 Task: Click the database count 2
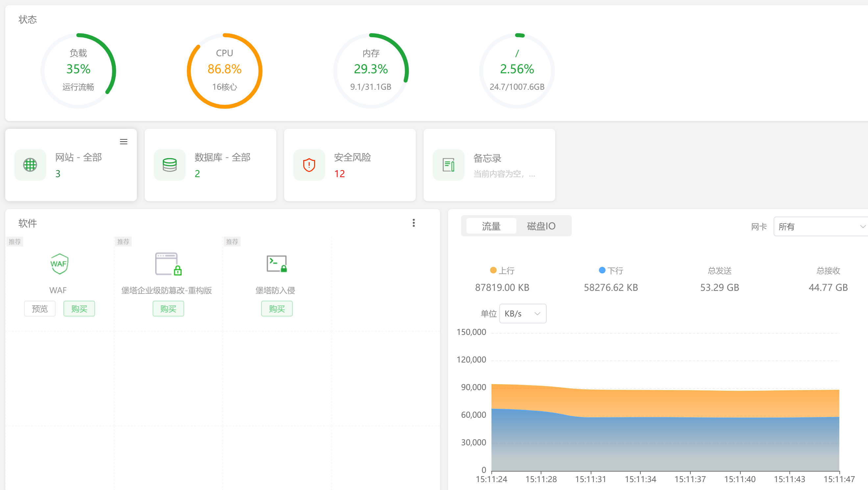pos(197,174)
